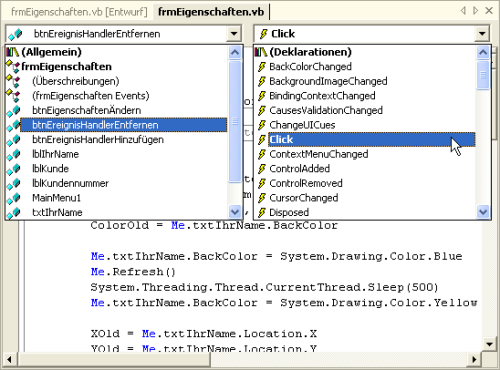Click lightning icon beside BackColorChanged
This screenshot has height=370, width=500.
click(x=262, y=67)
